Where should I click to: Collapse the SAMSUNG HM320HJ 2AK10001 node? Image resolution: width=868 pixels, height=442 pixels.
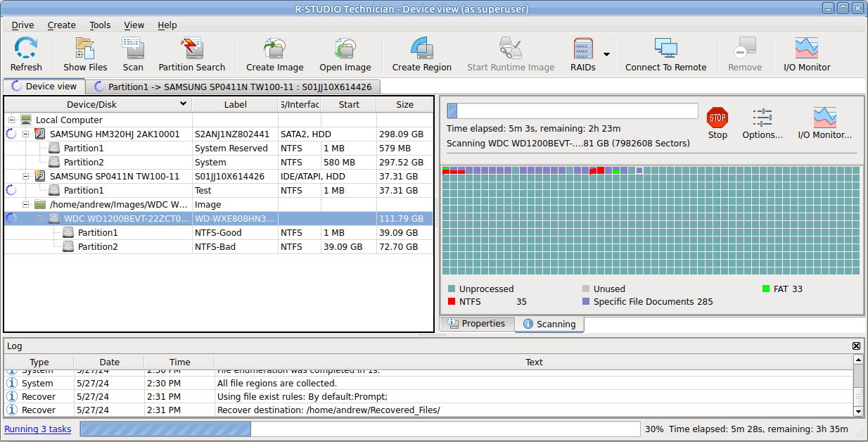(x=25, y=134)
